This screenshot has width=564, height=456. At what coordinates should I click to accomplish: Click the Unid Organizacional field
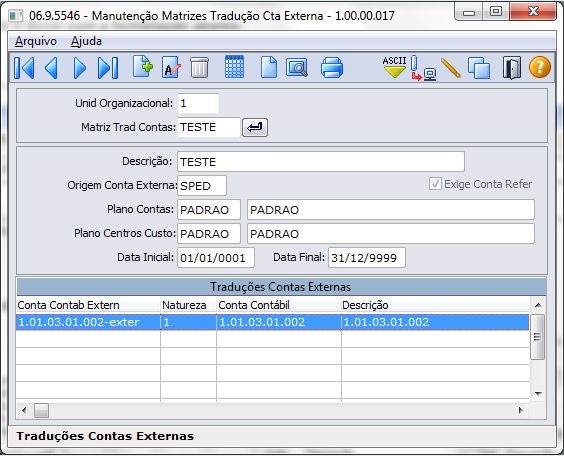[198, 104]
